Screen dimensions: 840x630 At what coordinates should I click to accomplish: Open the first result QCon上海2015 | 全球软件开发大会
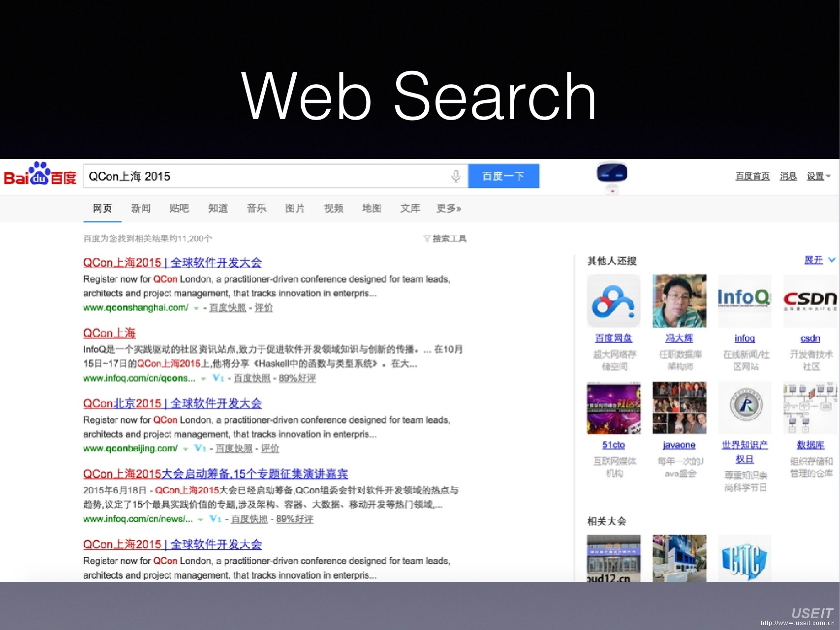click(172, 263)
